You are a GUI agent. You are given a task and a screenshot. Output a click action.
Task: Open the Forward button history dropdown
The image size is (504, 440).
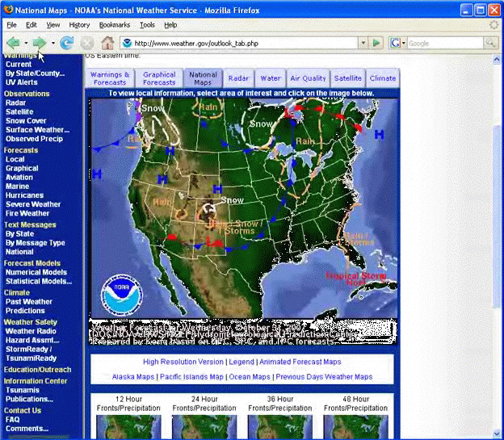click(x=52, y=43)
